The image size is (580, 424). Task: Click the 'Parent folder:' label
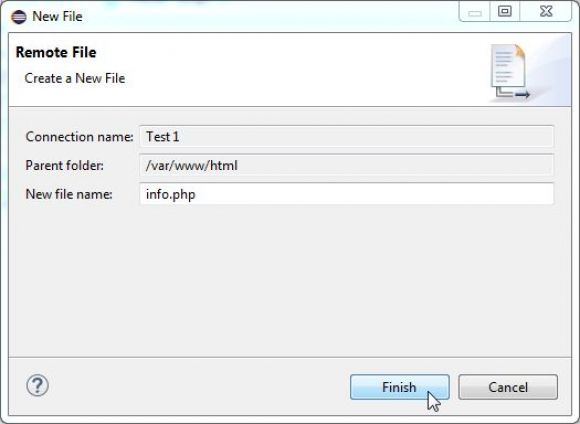point(64,165)
